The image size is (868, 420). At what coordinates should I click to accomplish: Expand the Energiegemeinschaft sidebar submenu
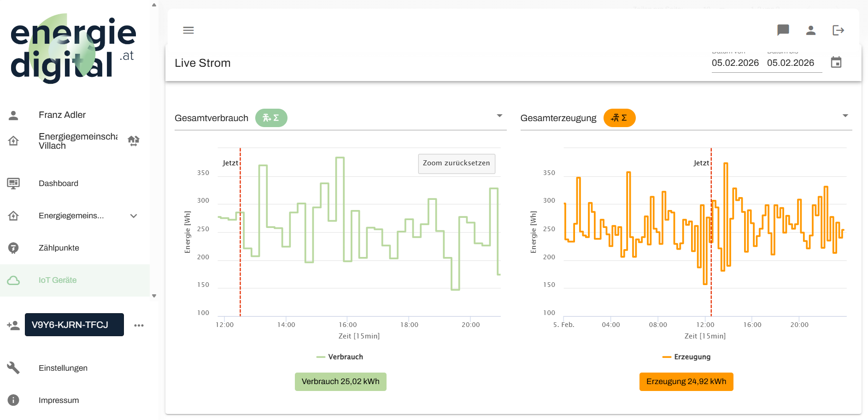[134, 216]
